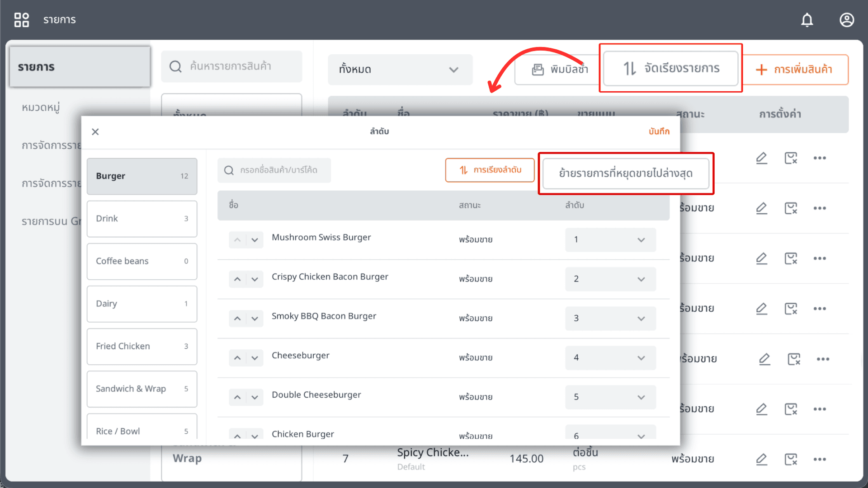Select the Coffee beans category
868x488 pixels.
pos(142,261)
